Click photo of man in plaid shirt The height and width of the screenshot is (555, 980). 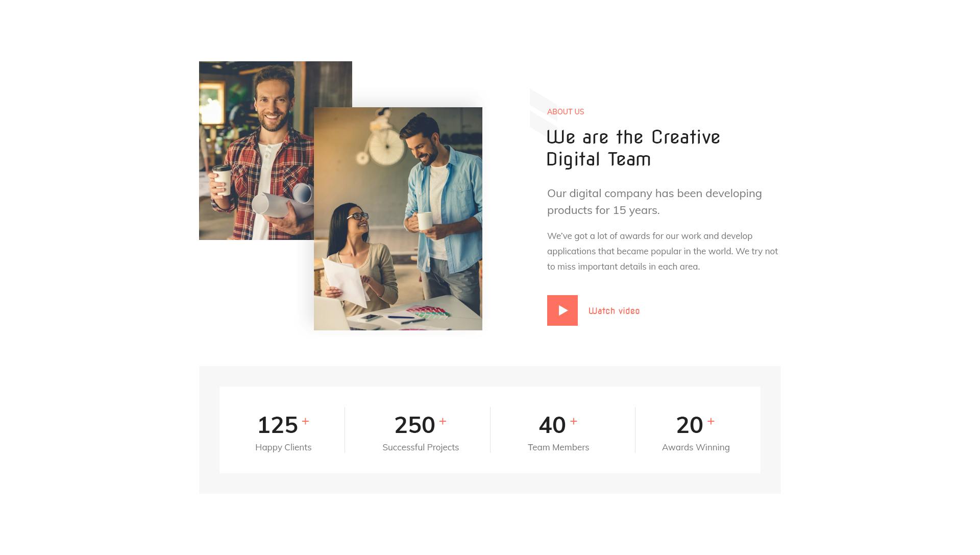(256, 151)
